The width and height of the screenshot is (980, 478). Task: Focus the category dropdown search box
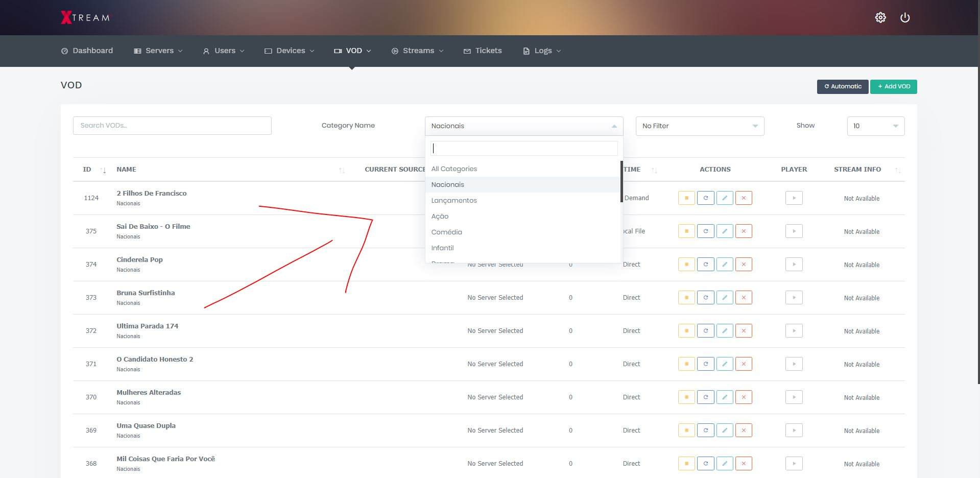coord(524,148)
